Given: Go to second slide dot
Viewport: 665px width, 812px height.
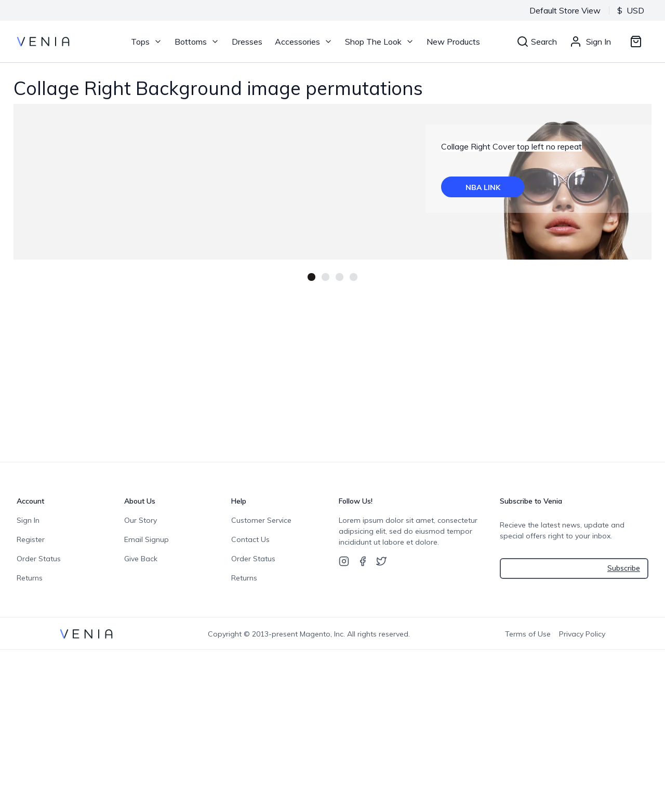Looking at the screenshot, I should [325, 277].
